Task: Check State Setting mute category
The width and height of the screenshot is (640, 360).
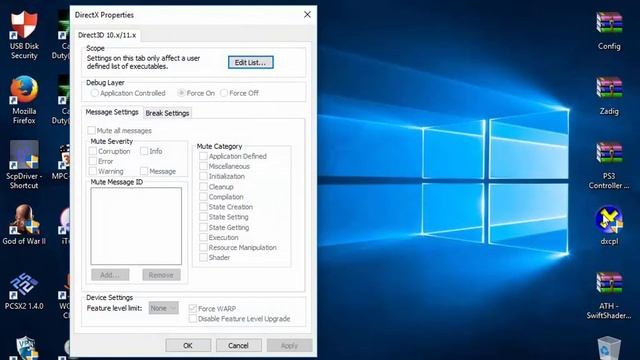Action: pos(203,217)
